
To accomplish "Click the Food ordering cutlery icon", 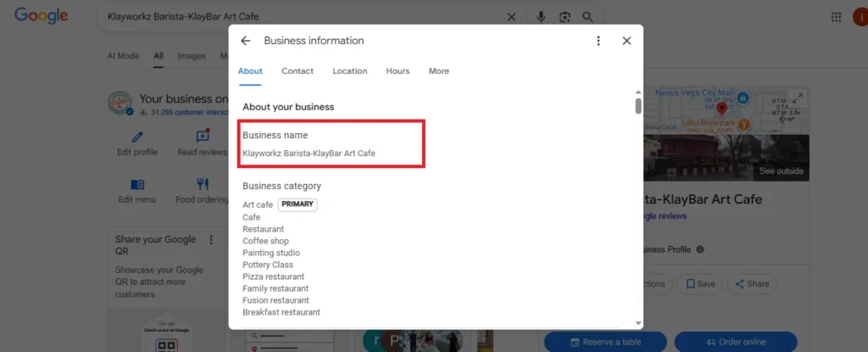I will pyautogui.click(x=203, y=185).
